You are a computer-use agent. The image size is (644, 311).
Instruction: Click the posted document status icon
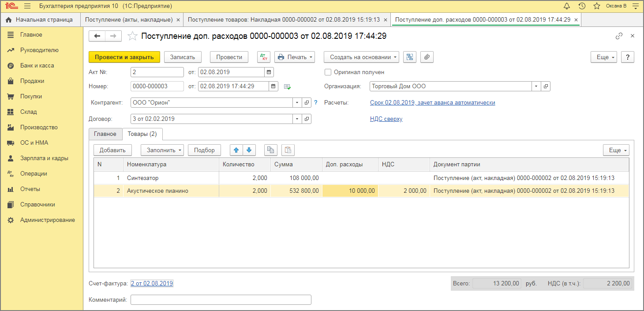click(287, 86)
